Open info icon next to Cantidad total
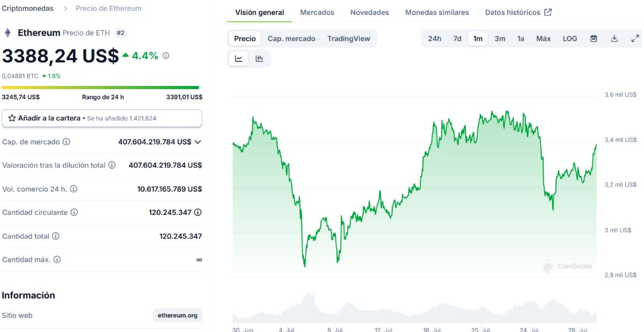 pos(55,236)
